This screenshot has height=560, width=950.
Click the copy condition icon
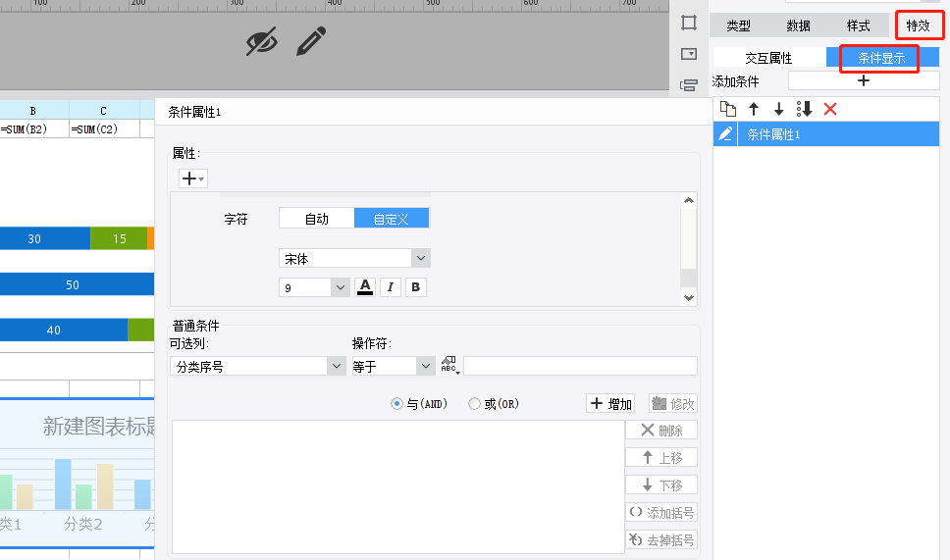(727, 109)
